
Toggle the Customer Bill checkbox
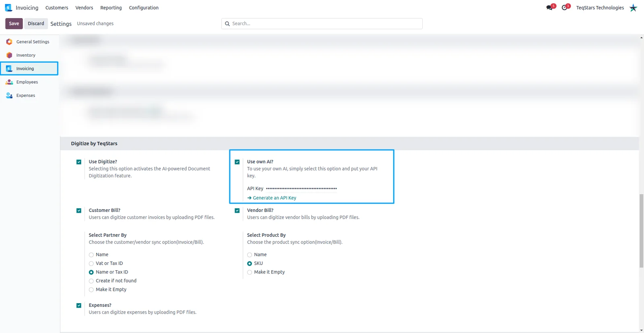tap(79, 211)
